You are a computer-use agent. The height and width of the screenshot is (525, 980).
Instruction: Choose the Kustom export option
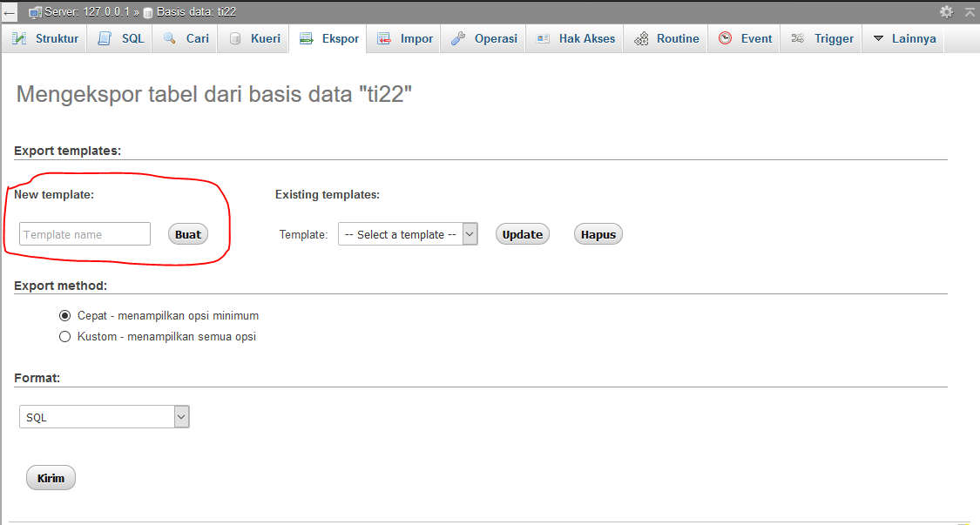(x=65, y=336)
